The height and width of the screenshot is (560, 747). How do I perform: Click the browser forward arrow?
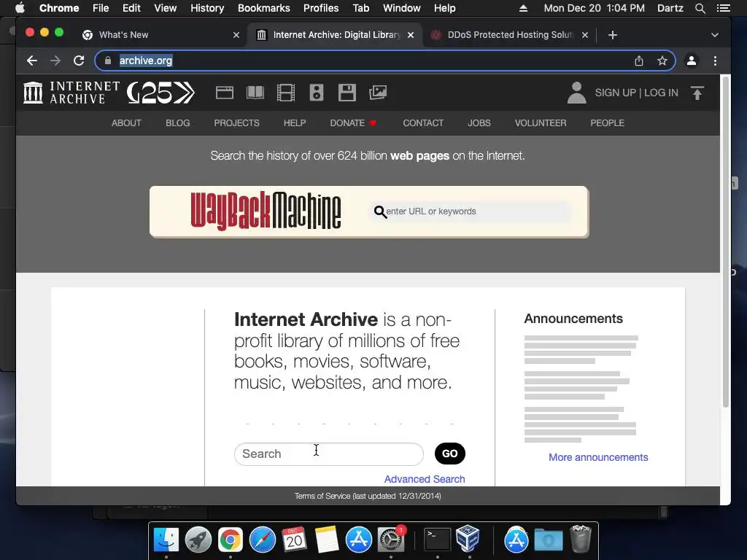55,61
